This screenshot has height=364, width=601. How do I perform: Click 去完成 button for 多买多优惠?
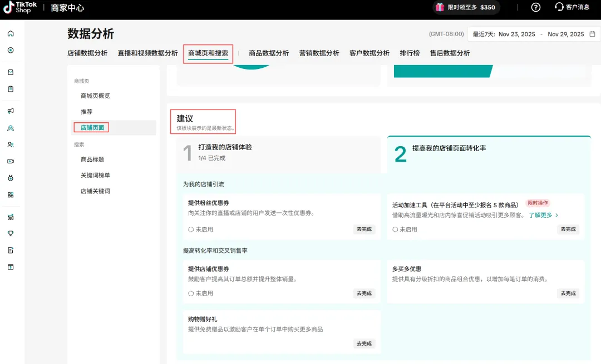[568, 293]
